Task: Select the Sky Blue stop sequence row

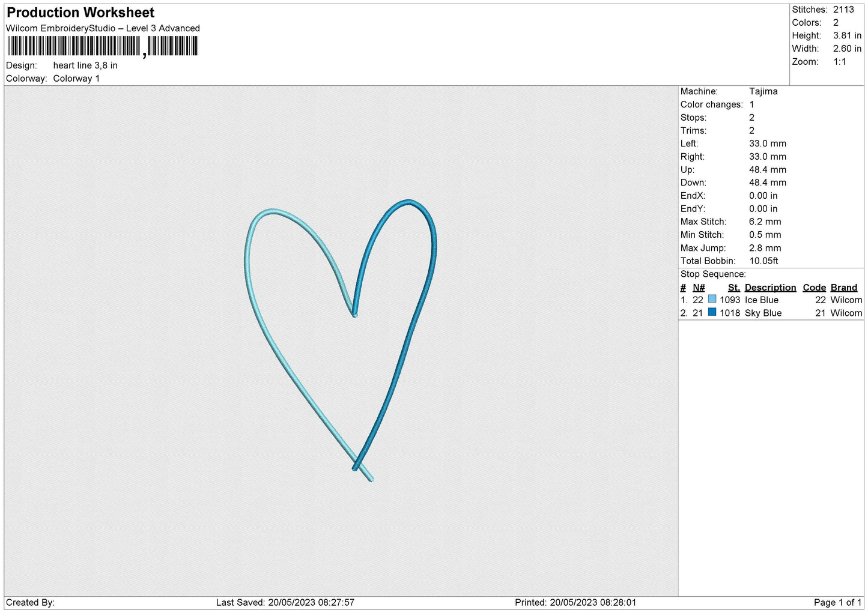Action: (x=771, y=313)
